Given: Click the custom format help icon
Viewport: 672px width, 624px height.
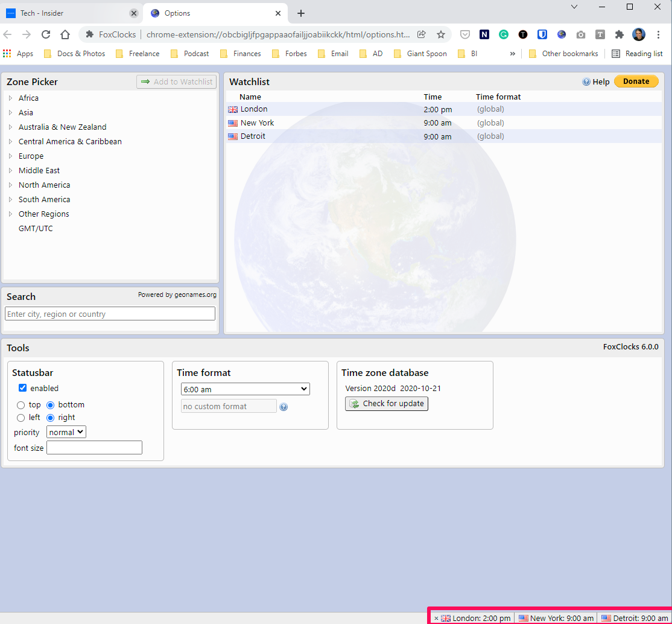Looking at the screenshot, I should 284,407.
